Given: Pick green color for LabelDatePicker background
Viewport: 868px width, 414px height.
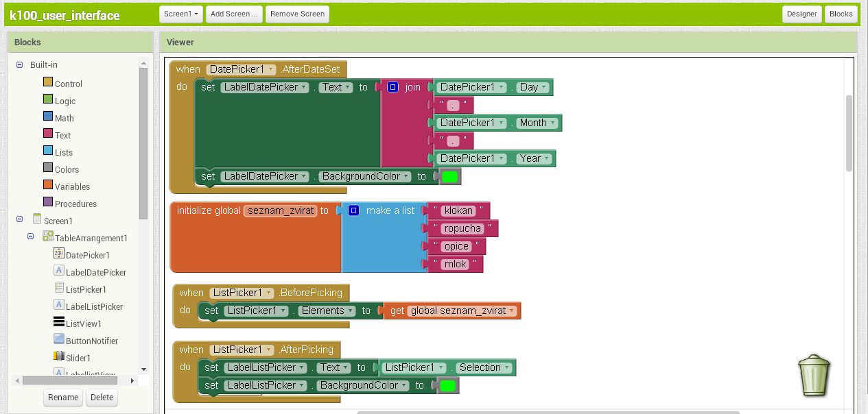Looking at the screenshot, I should click(x=449, y=177).
